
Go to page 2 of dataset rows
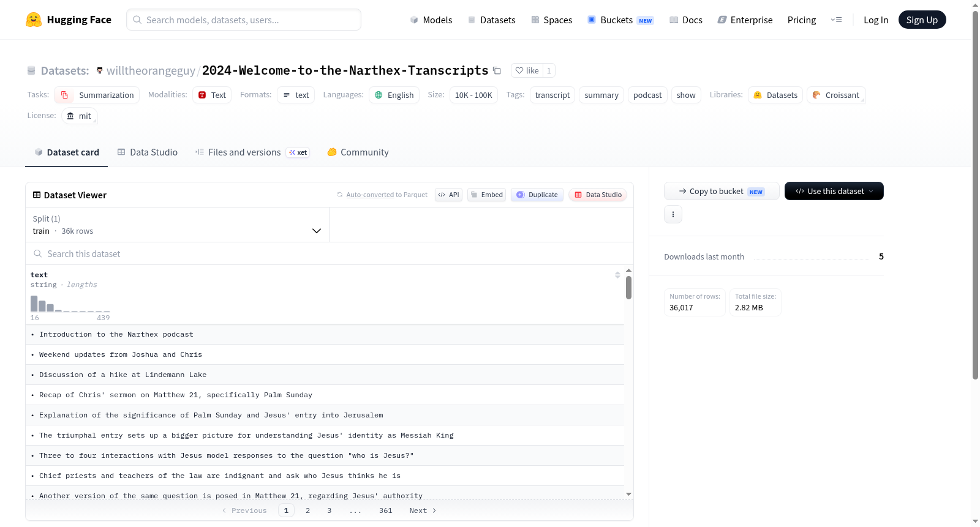tap(307, 510)
